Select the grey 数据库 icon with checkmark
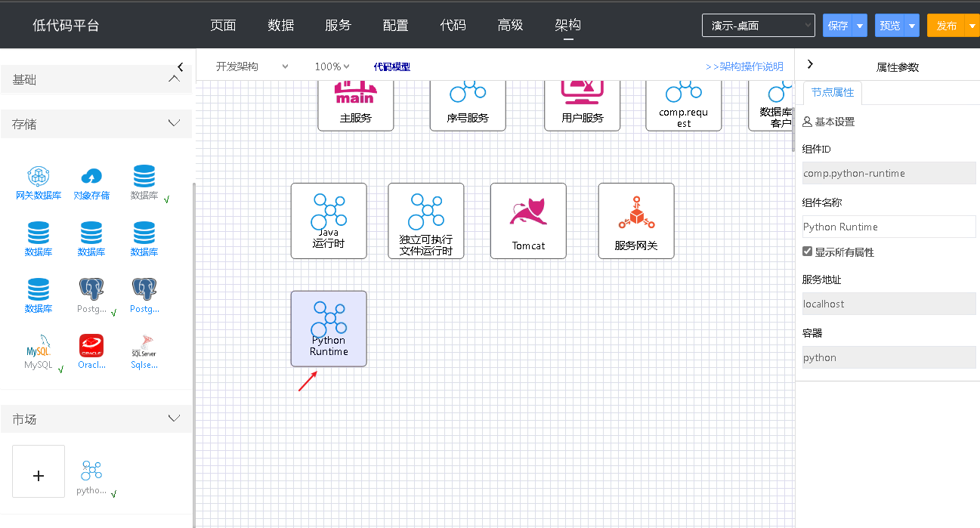 pyautogui.click(x=144, y=177)
